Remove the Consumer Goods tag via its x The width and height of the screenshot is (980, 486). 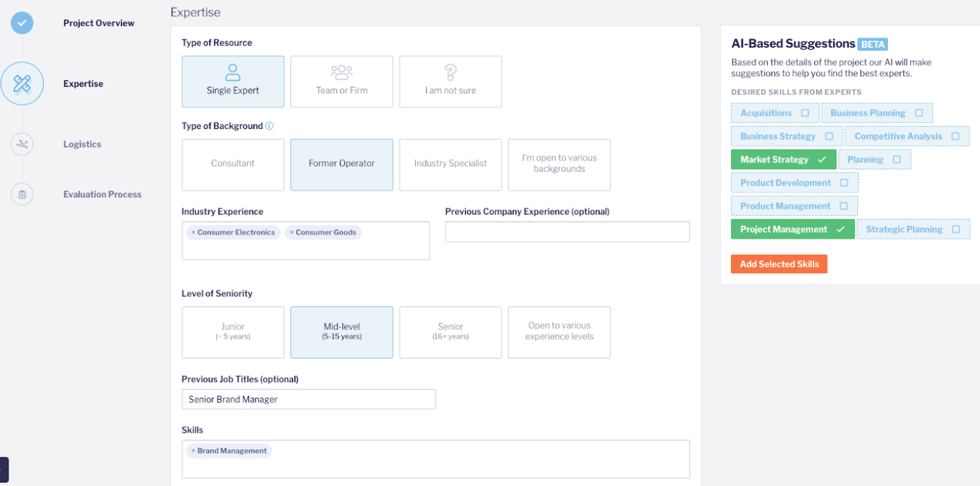pos(292,233)
